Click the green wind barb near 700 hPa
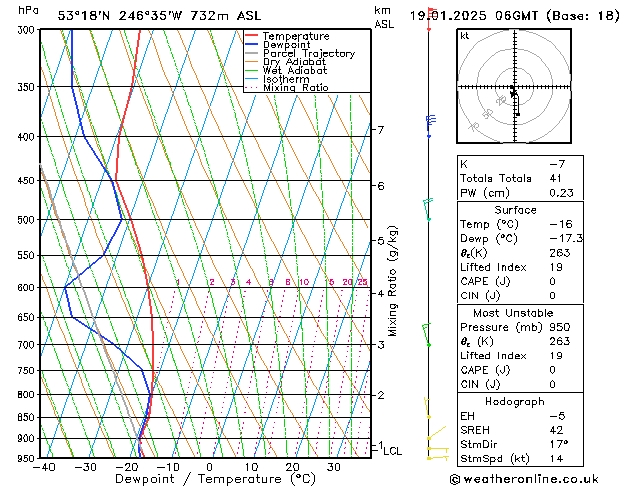 [x=426, y=334]
